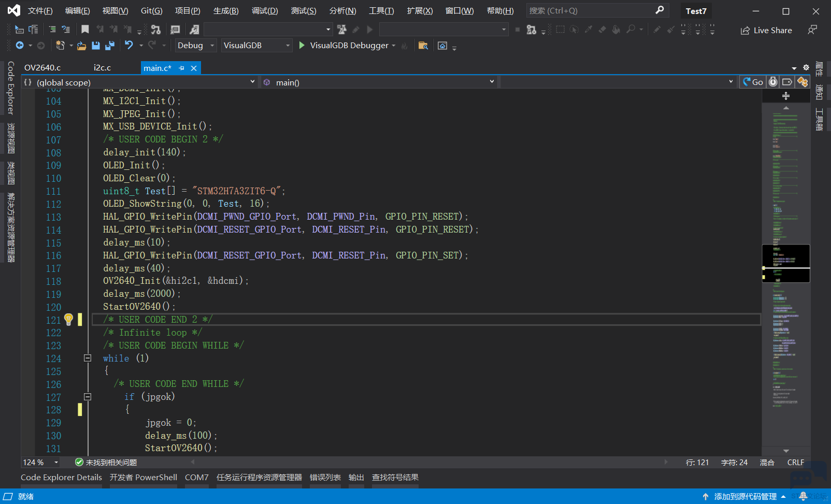Viewport: 831px width, 504px height.
Task: Click the Find in Files folder icon
Action: (423, 46)
